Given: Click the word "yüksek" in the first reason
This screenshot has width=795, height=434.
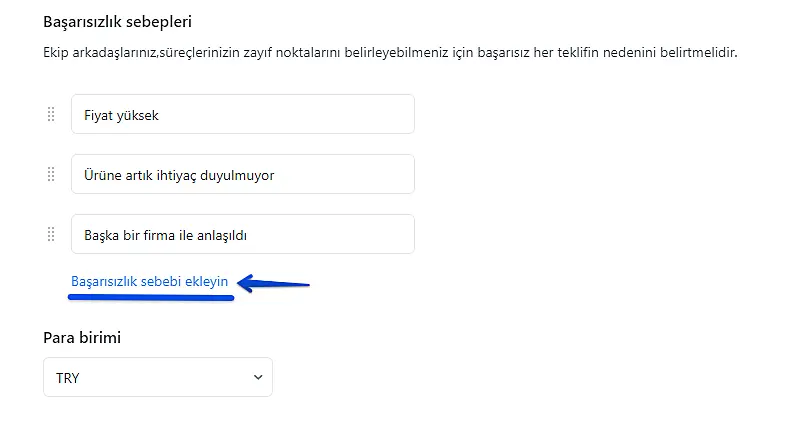Looking at the screenshot, I should pyautogui.click(x=138, y=115).
